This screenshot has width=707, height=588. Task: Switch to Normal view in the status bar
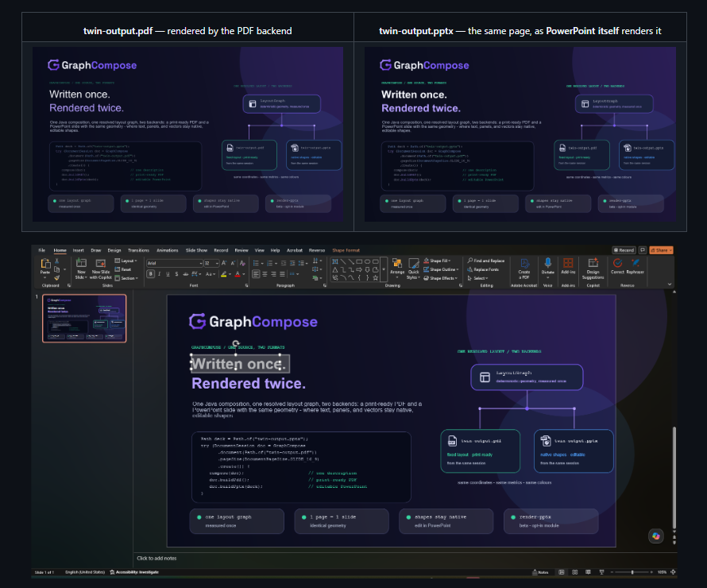(562, 572)
